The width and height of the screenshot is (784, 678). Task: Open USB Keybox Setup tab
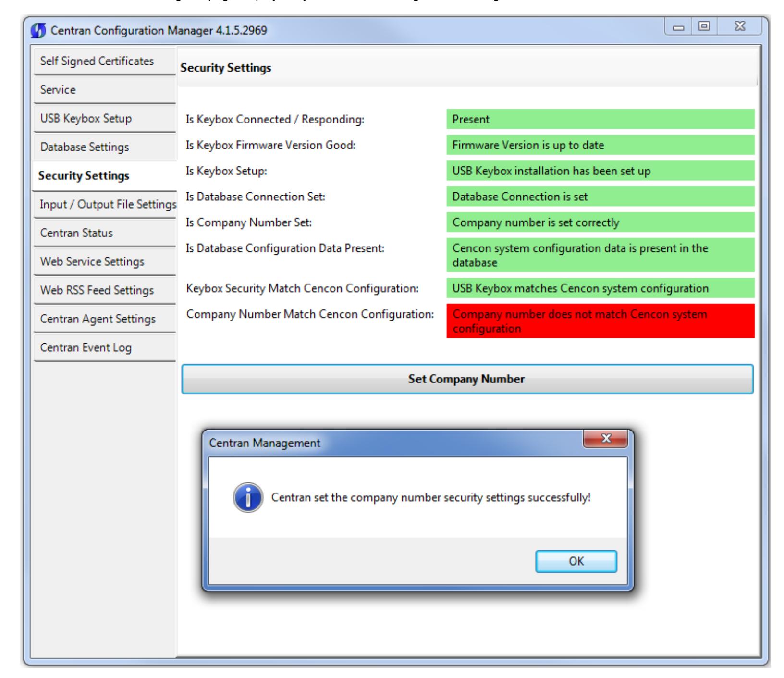[105, 119]
